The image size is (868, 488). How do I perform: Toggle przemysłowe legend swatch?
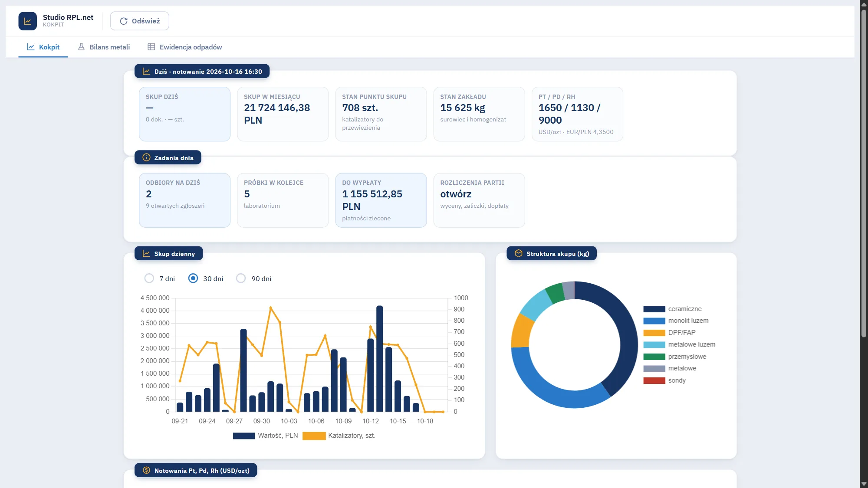pyautogui.click(x=654, y=357)
